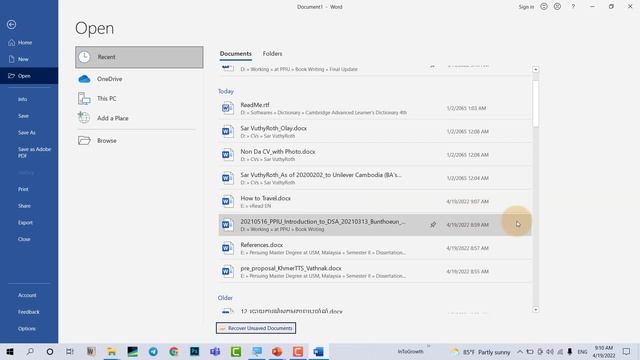Open Telegram from taskbar

pos(153,351)
